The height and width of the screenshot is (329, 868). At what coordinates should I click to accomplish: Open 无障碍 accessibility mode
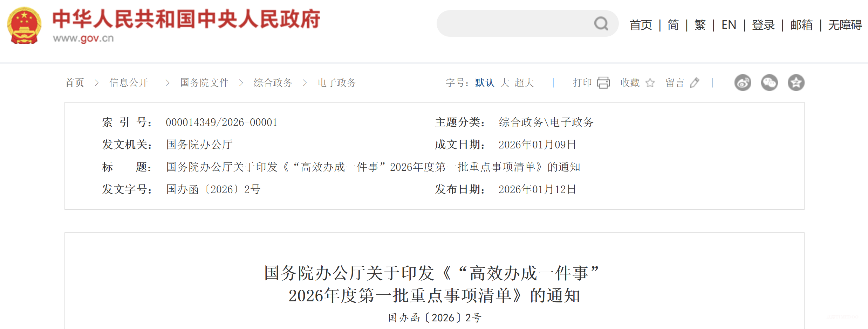pos(845,25)
